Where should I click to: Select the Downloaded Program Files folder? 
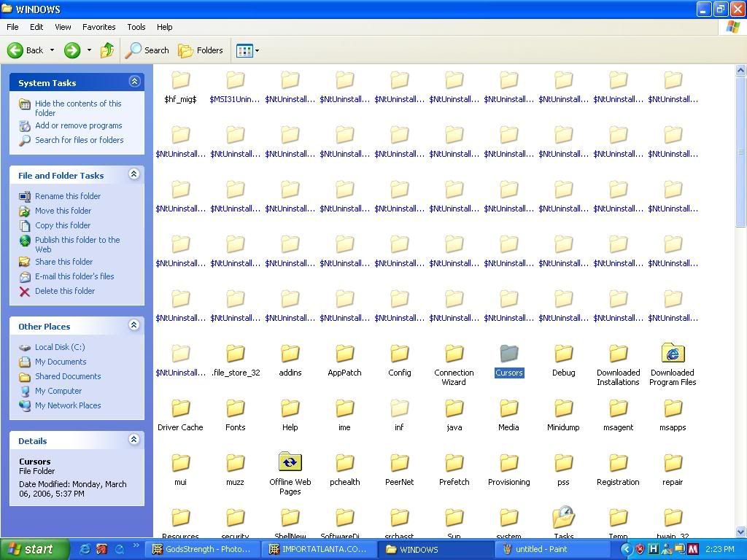pos(673,355)
